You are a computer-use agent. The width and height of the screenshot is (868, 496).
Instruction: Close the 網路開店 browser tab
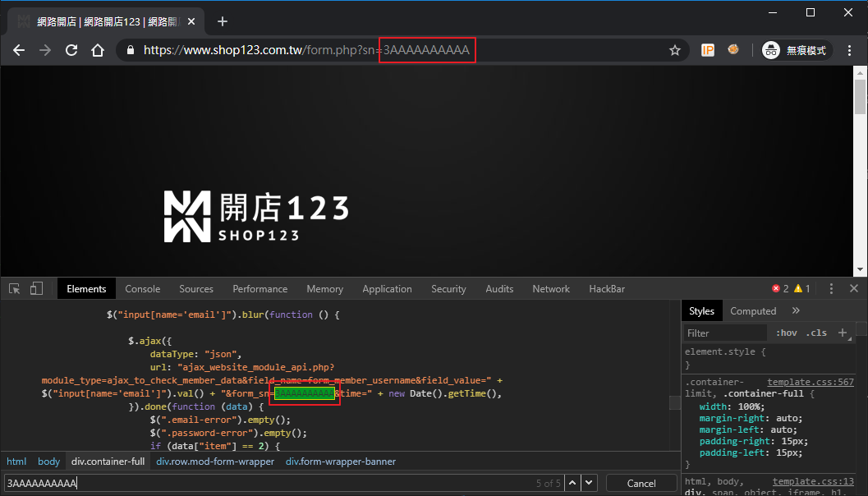point(191,21)
